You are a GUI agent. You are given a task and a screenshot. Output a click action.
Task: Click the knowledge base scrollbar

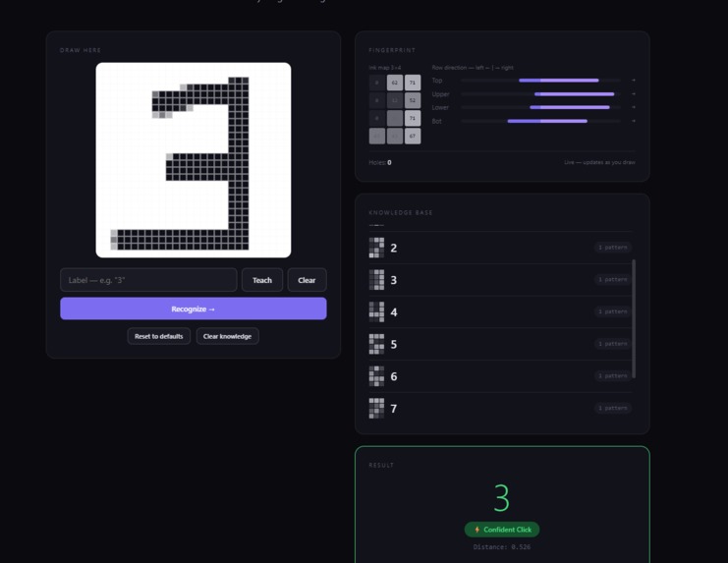[x=634, y=319]
